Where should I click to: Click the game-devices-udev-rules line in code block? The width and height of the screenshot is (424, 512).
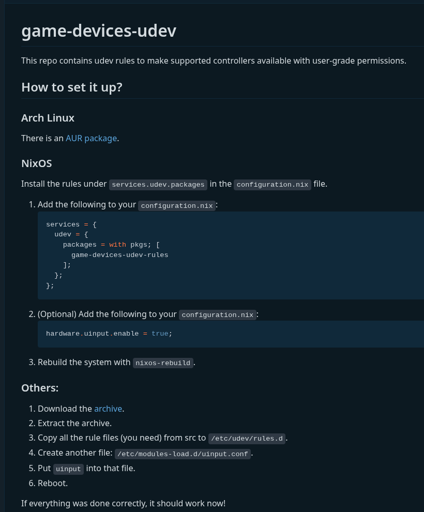[120, 255]
